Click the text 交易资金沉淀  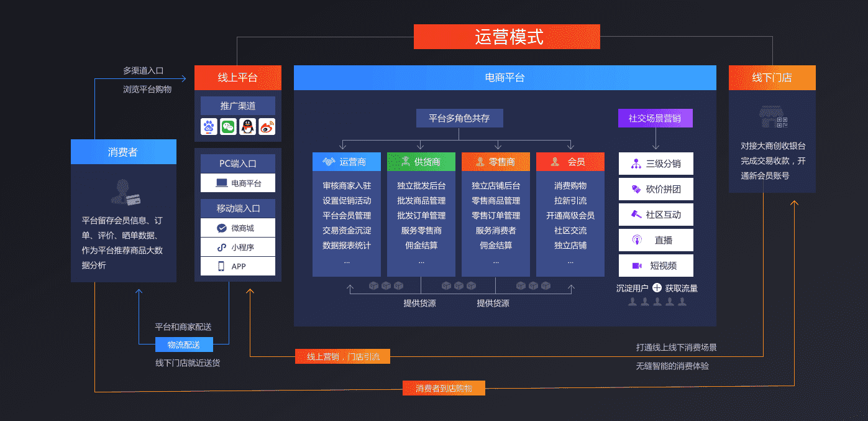(x=347, y=231)
